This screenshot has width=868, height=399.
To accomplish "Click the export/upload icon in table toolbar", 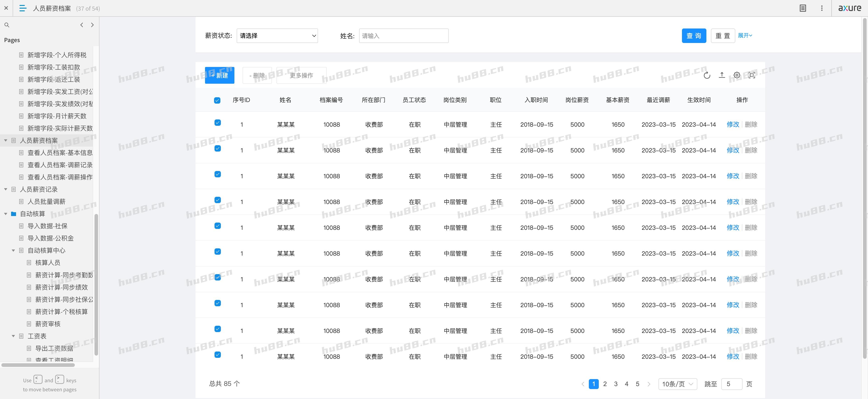I will [x=722, y=75].
